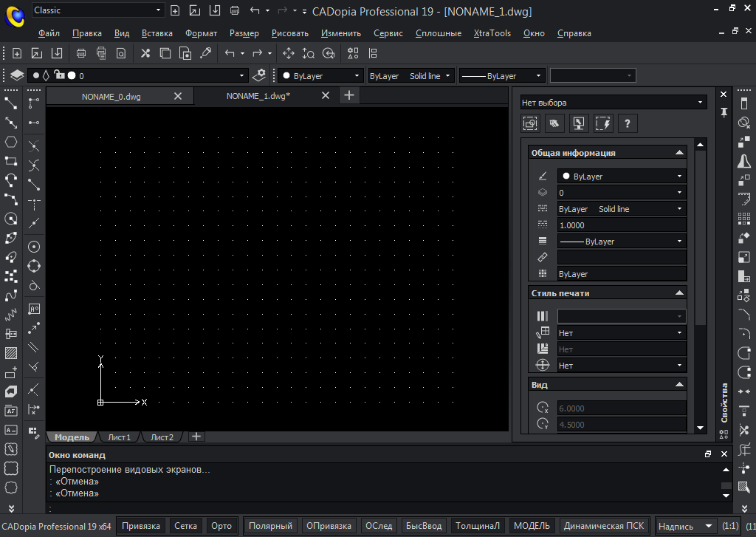
Task: Select the Spline curve tool icon
Action: 11,295
